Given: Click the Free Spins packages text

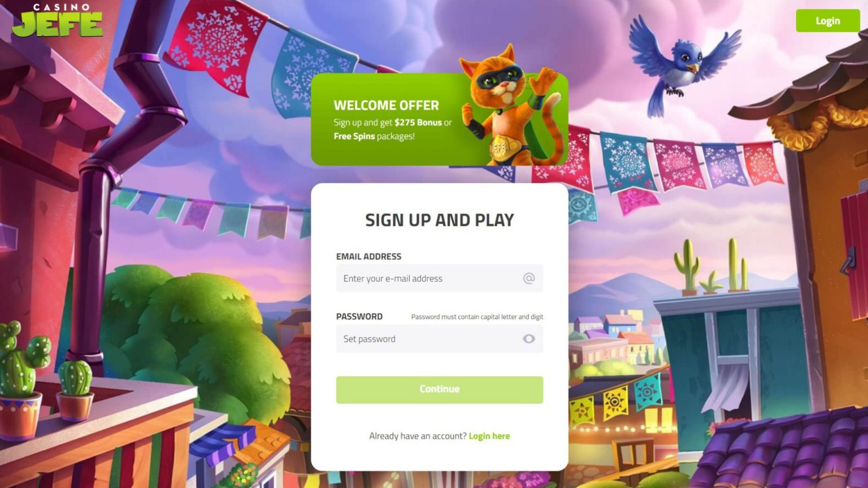Looking at the screenshot, I should (x=374, y=136).
